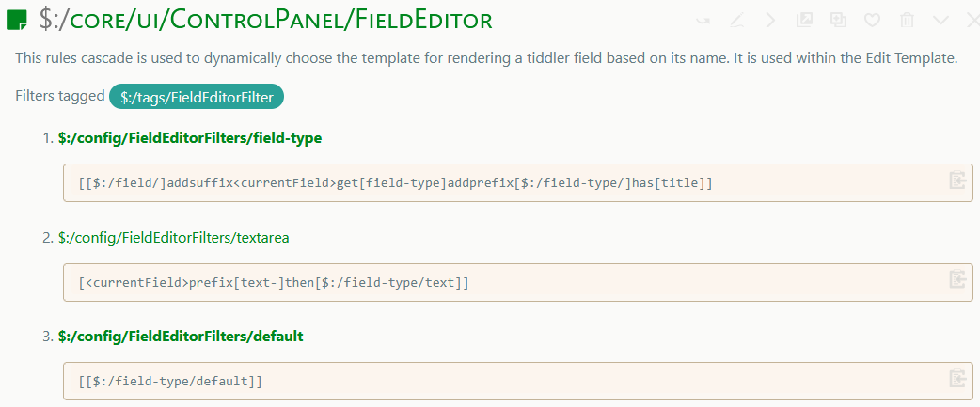Delete this tiddler with the trash icon
The width and height of the screenshot is (980, 407).
tap(907, 20)
